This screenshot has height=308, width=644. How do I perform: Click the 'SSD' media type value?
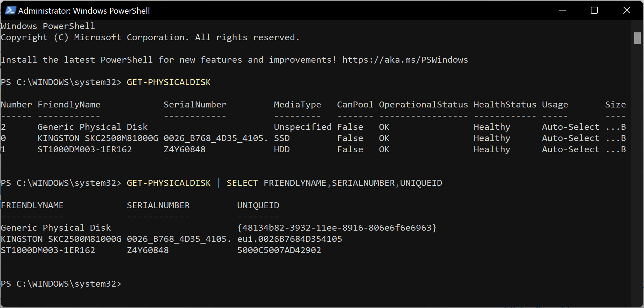[x=282, y=138]
